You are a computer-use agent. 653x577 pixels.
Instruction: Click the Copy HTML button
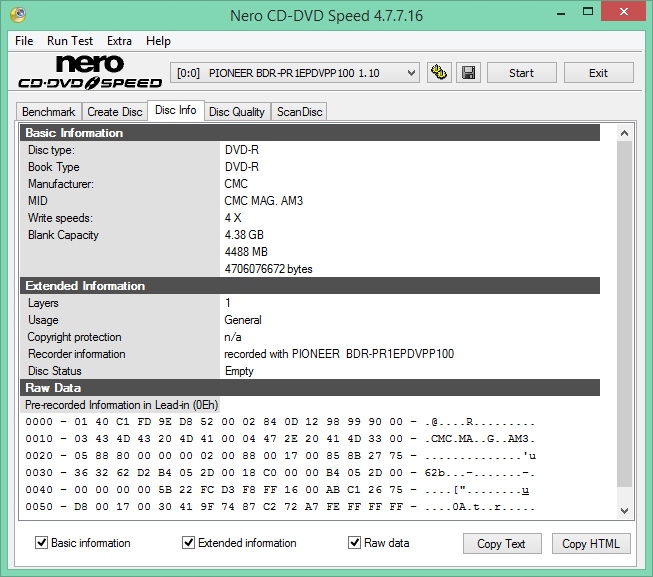[591, 544]
